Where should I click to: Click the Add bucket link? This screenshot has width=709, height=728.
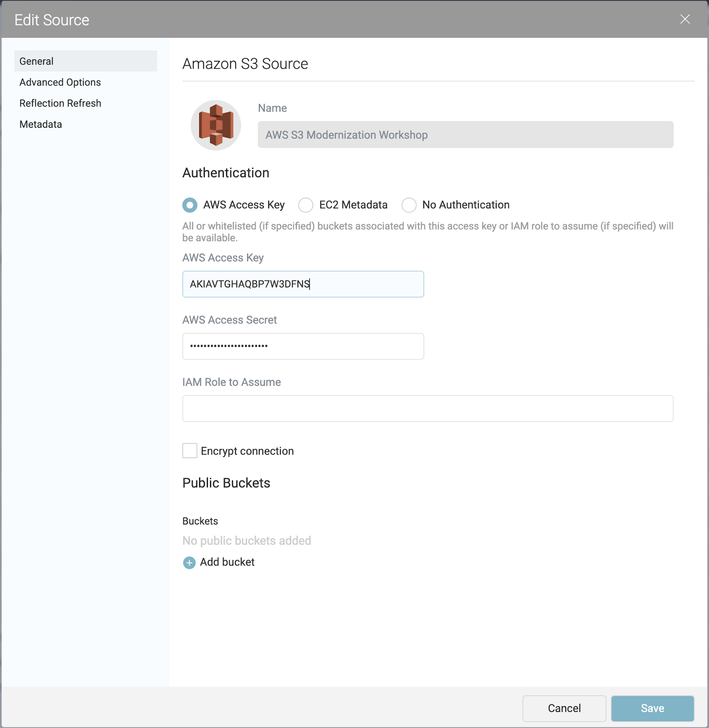tap(227, 562)
